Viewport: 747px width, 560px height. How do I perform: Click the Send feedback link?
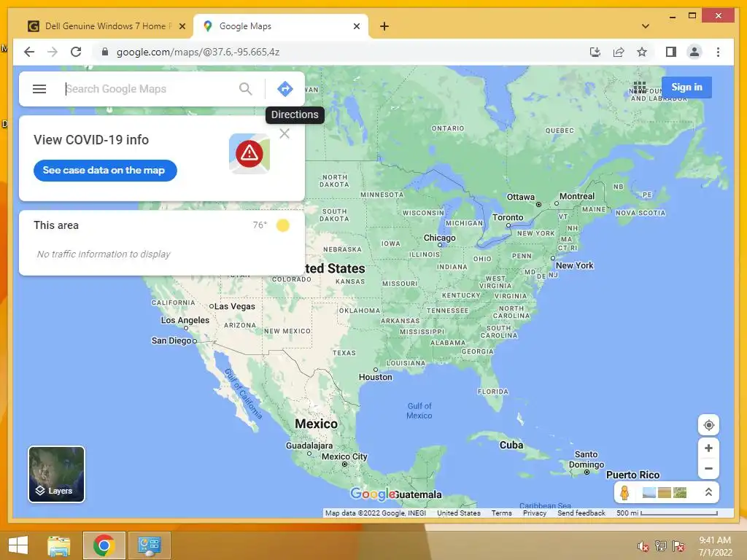[581, 513]
